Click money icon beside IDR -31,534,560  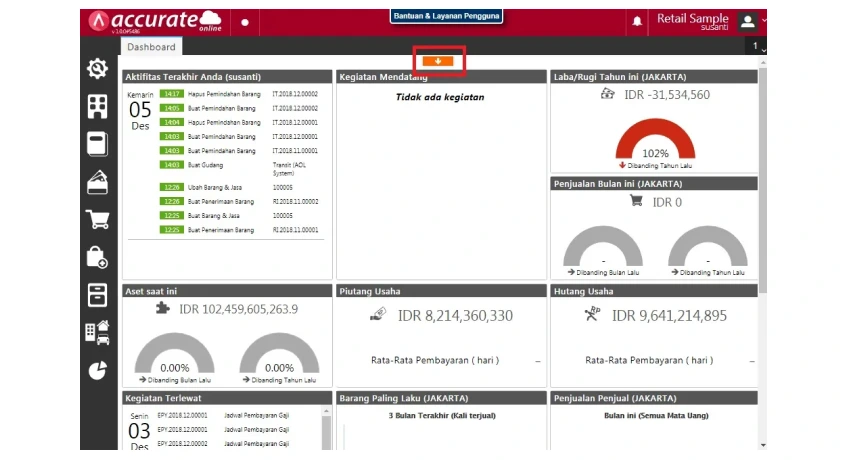[x=608, y=94]
